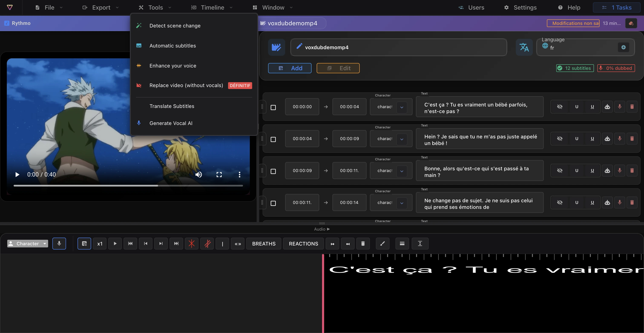Open the 1 Tasks button

(x=617, y=7)
